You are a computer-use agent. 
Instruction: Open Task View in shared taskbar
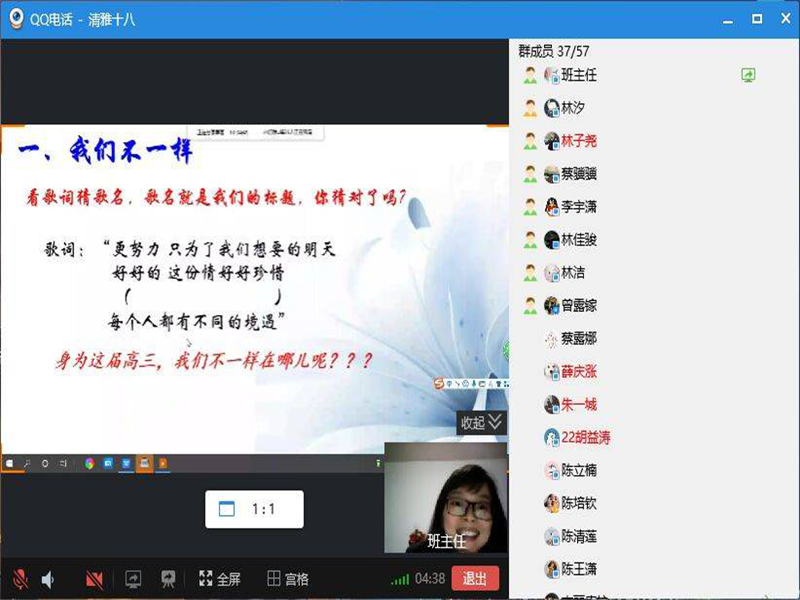pyautogui.click(x=63, y=463)
